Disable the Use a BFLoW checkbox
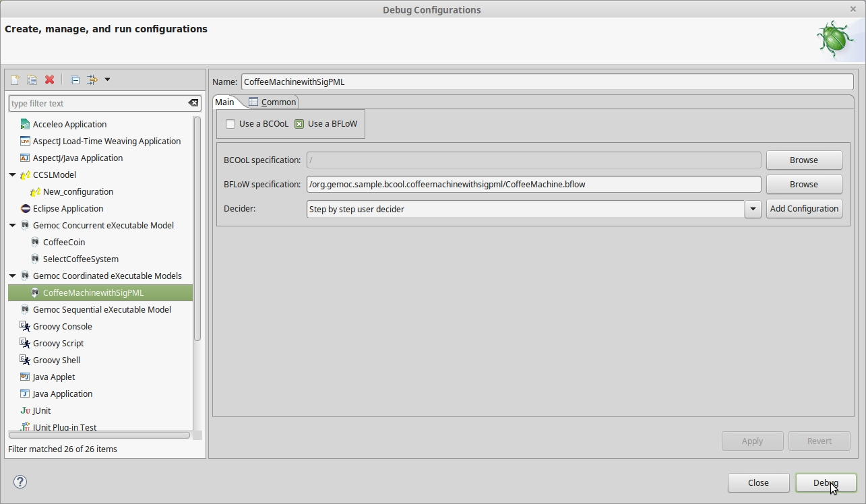Viewport: 866px width, 504px height. 299,123
